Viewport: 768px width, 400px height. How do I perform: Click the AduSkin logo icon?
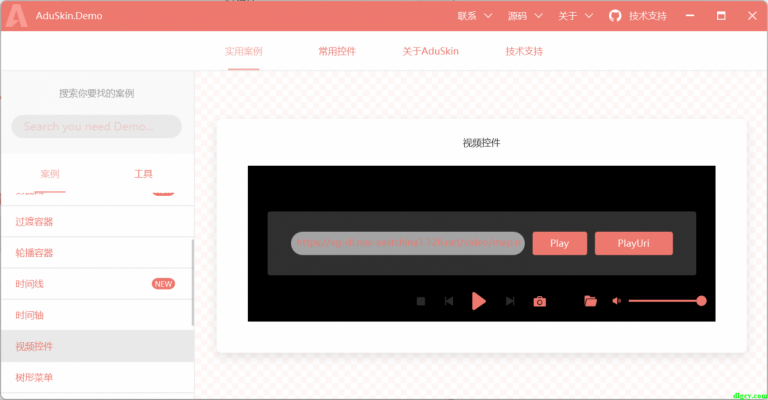tap(16, 15)
